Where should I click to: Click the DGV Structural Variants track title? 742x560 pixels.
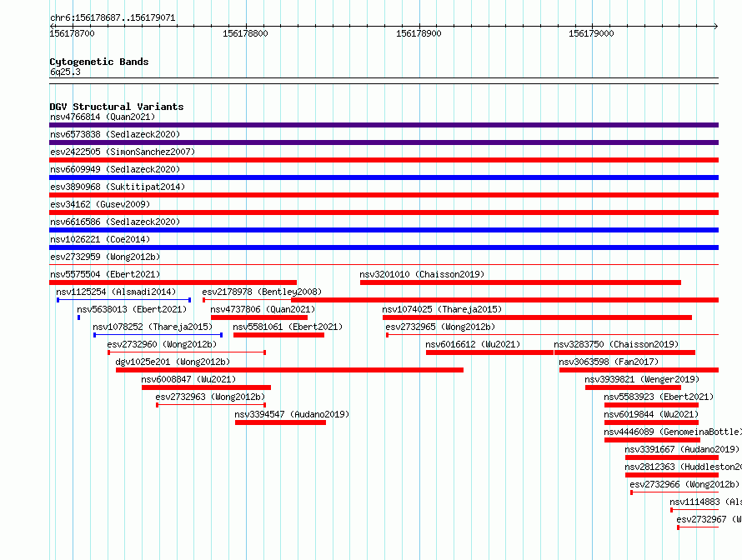[x=117, y=107]
